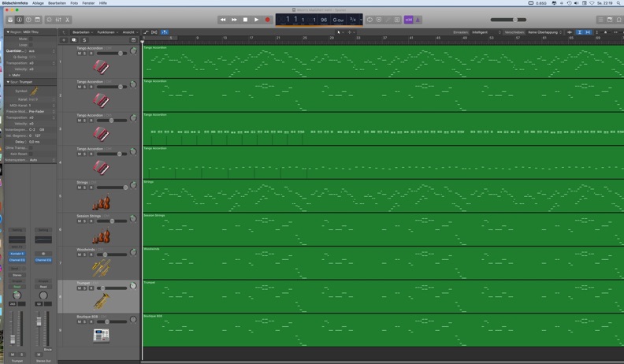Select the strings icon on Session Strings track
The height and width of the screenshot is (364, 624).
pos(101,236)
